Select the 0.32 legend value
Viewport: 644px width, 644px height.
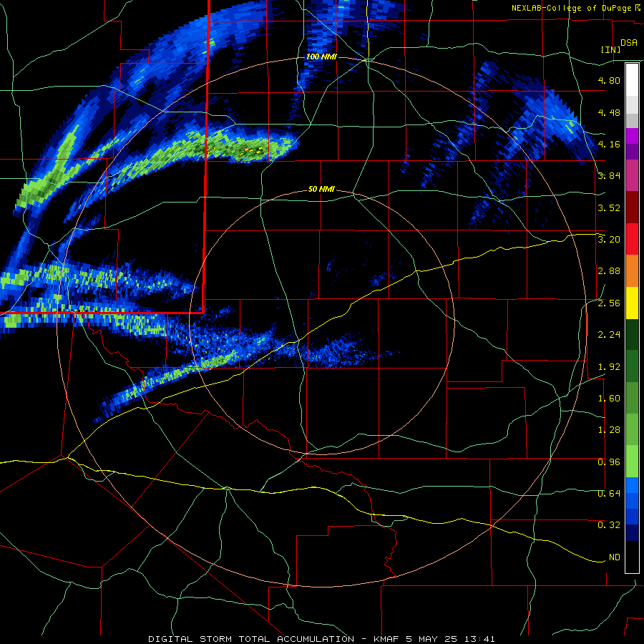(609, 525)
